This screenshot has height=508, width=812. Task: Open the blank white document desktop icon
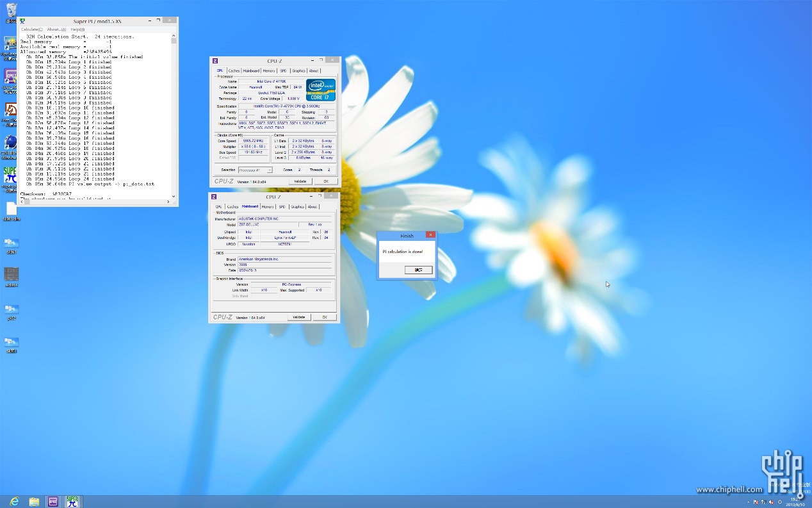tap(11, 209)
